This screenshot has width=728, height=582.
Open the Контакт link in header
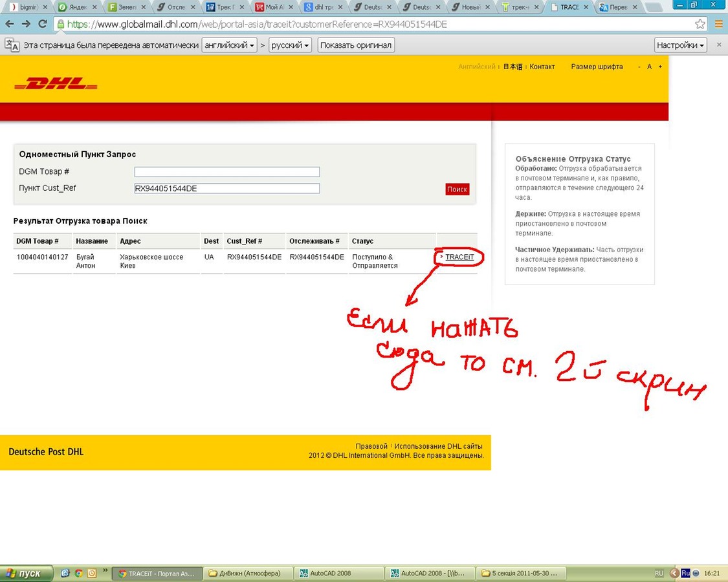[x=542, y=67]
